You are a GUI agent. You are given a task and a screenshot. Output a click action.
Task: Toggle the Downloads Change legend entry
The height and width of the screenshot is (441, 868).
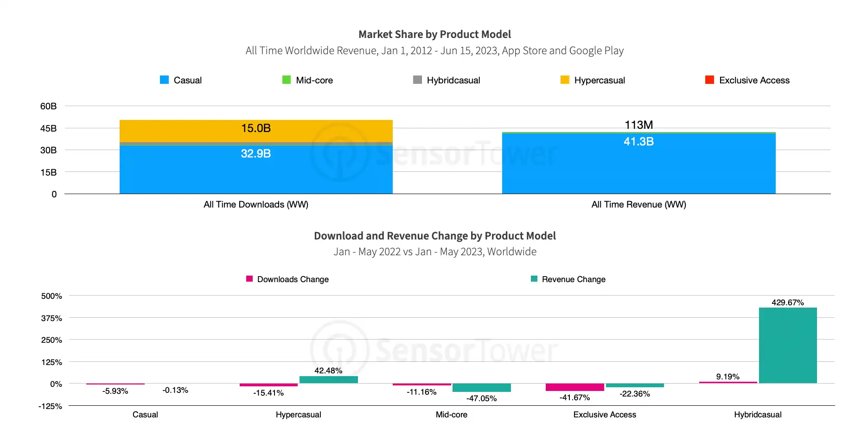287,279
